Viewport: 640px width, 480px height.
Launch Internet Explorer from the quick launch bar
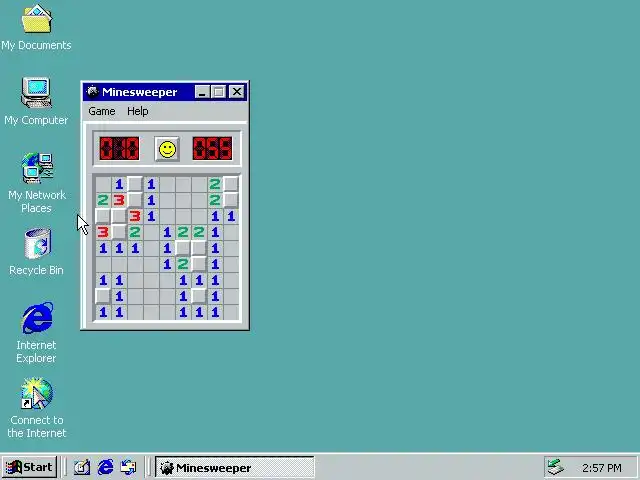click(x=105, y=467)
